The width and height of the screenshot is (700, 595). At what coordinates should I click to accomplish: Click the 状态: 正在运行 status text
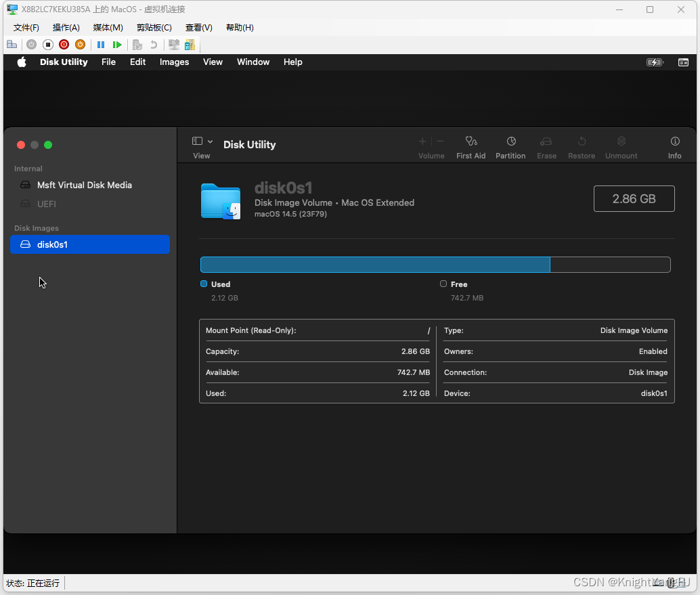(x=33, y=583)
